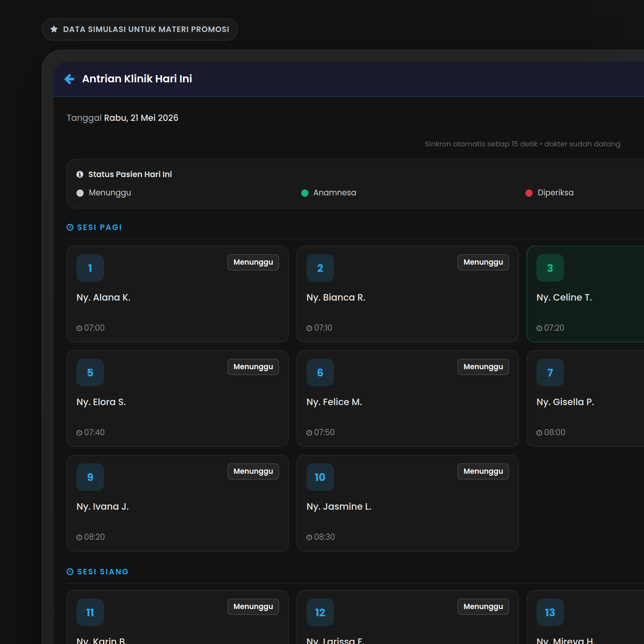644x644 pixels.
Task: Click the clock icon next to 07:00
Action: [x=79, y=328]
